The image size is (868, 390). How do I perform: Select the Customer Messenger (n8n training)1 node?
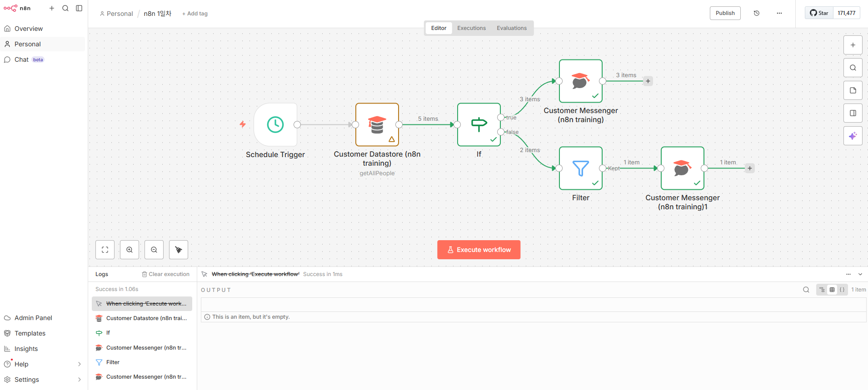(683, 168)
